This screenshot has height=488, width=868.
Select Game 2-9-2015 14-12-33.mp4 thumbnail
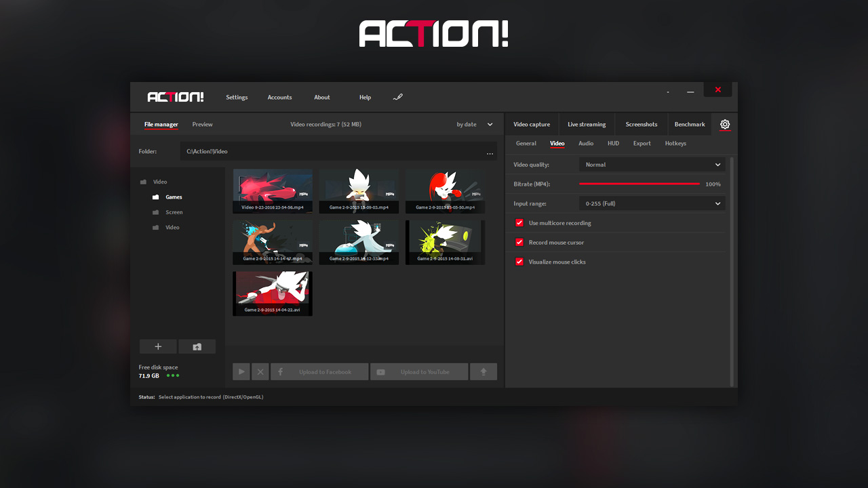(359, 242)
